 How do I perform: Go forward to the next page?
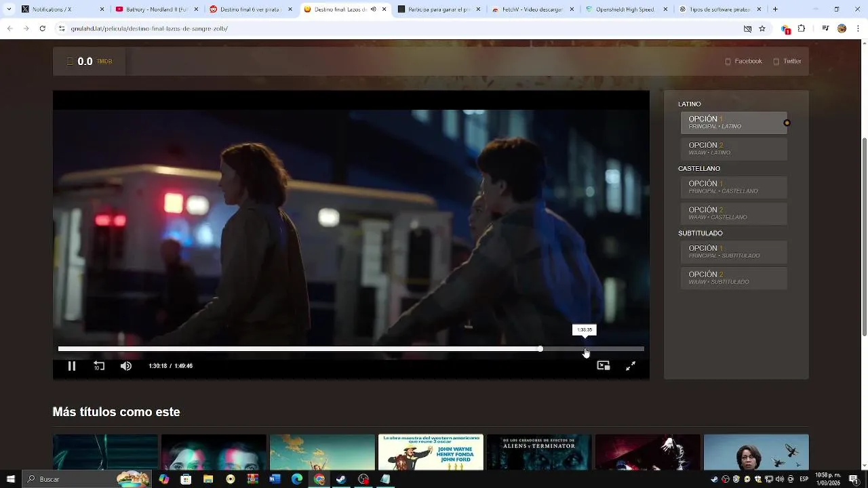click(26, 28)
